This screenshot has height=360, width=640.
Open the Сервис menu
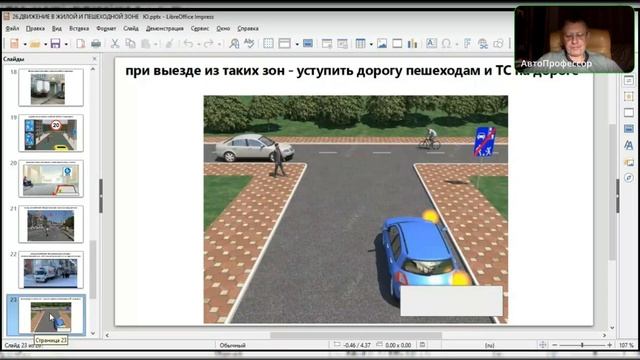pos(200,29)
